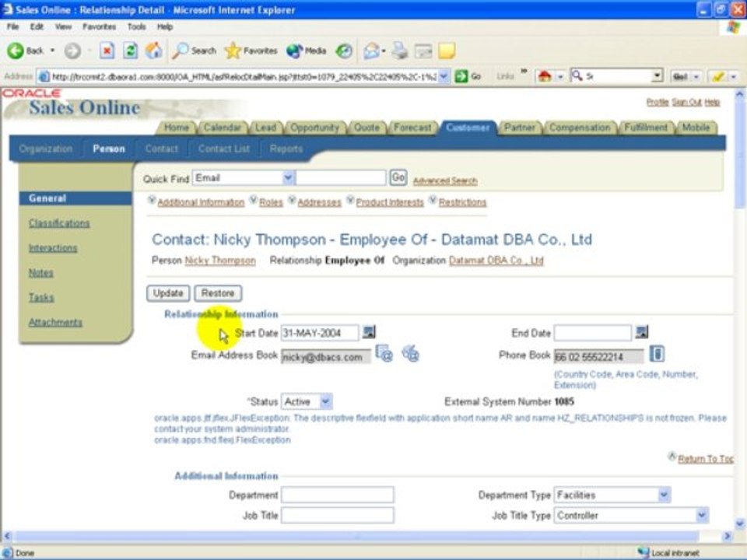Expand the toolbar search box dropdown

tap(658, 76)
